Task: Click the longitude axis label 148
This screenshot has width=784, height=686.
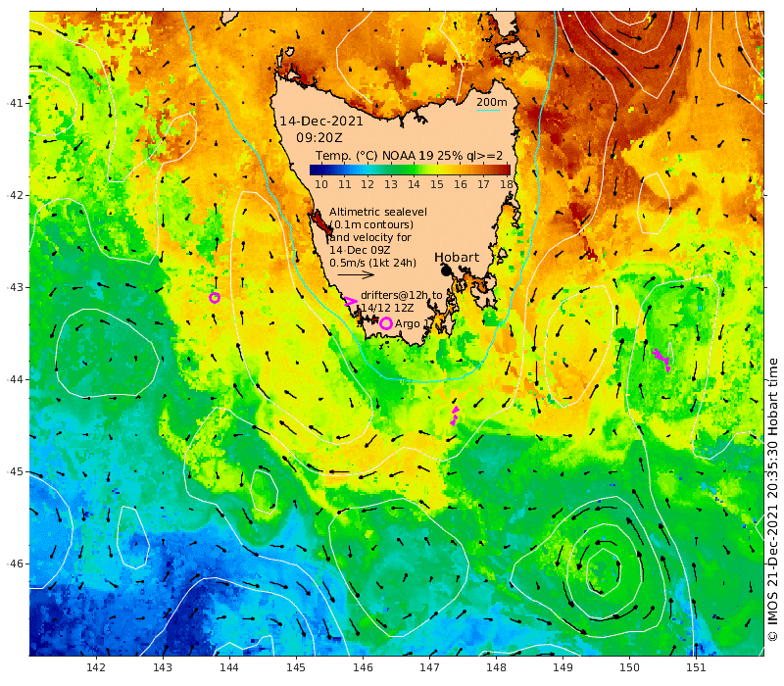Action: [496, 667]
